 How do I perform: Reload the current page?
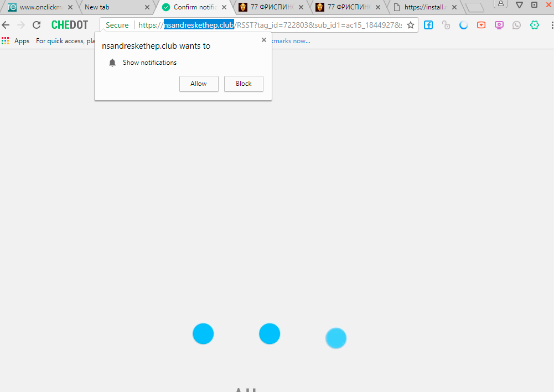coord(37,25)
